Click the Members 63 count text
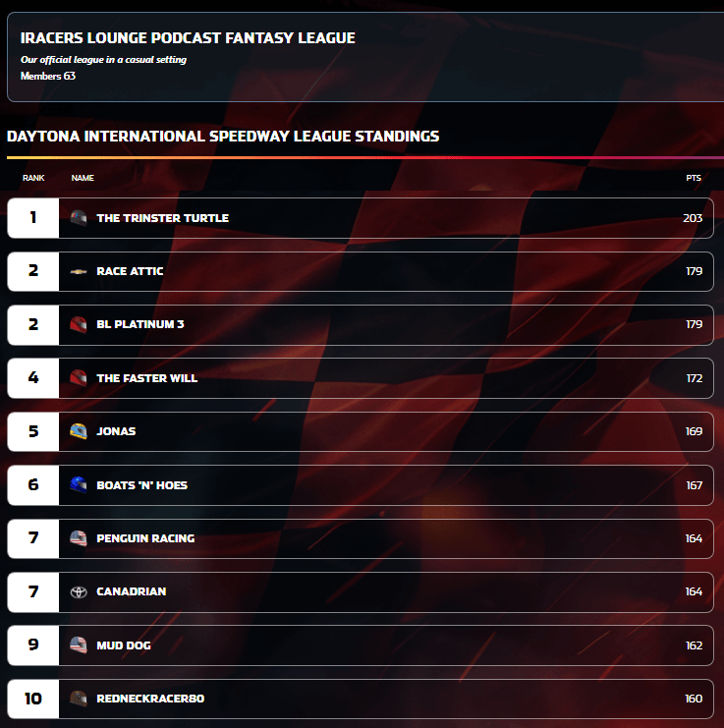The width and height of the screenshot is (724, 728). tap(48, 76)
